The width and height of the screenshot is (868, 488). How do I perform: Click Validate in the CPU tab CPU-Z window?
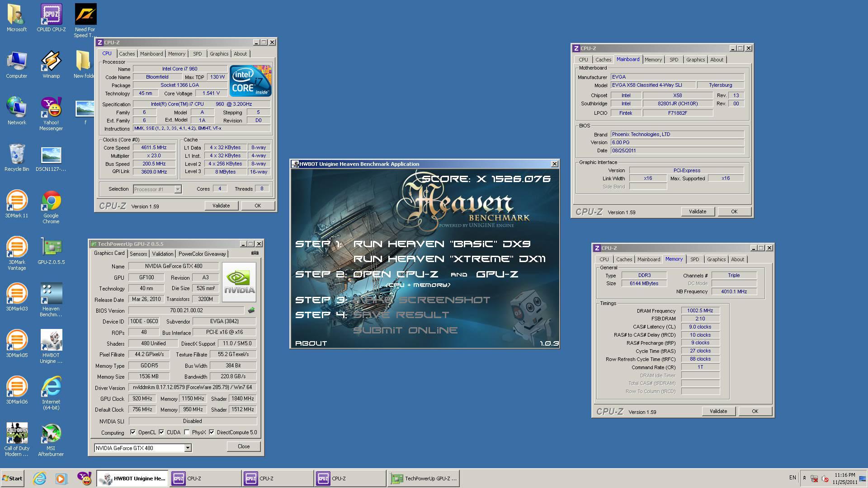pos(221,206)
